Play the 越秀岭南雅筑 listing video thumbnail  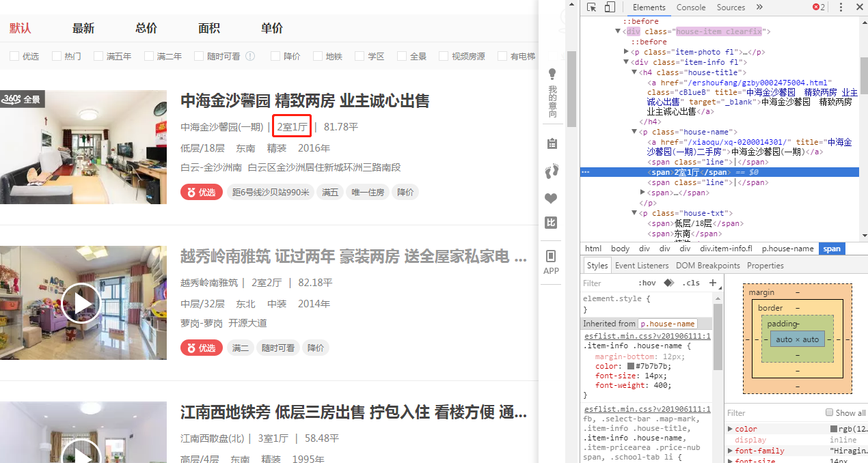tap(82, 303)
